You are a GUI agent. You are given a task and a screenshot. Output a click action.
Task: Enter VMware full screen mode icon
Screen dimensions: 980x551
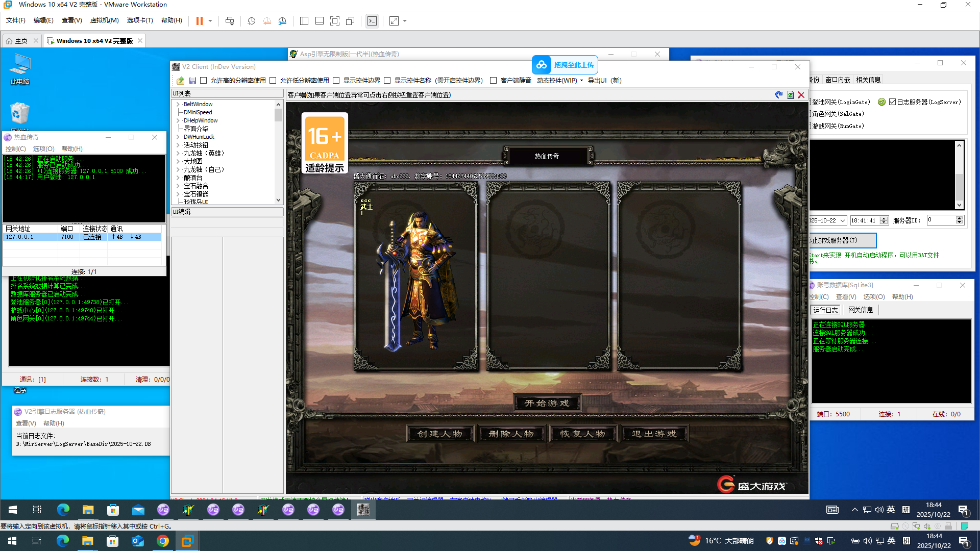(x=335, y=21)
